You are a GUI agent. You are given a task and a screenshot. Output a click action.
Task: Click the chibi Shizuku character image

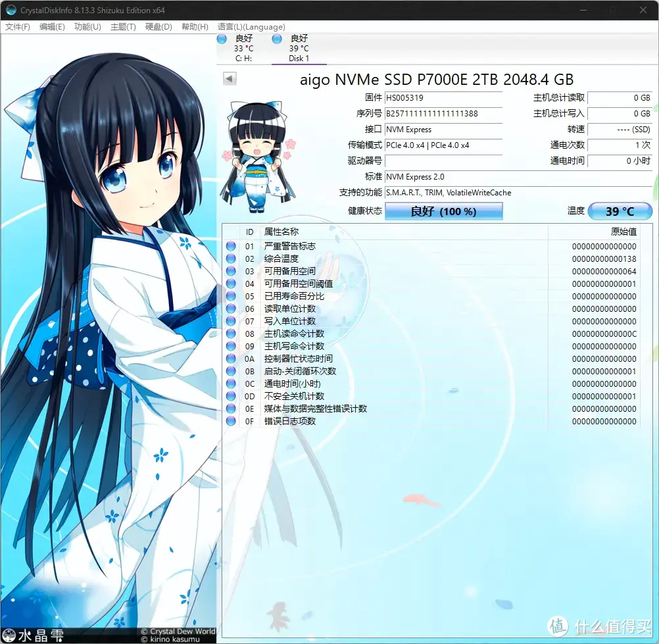tap(258, 157)
